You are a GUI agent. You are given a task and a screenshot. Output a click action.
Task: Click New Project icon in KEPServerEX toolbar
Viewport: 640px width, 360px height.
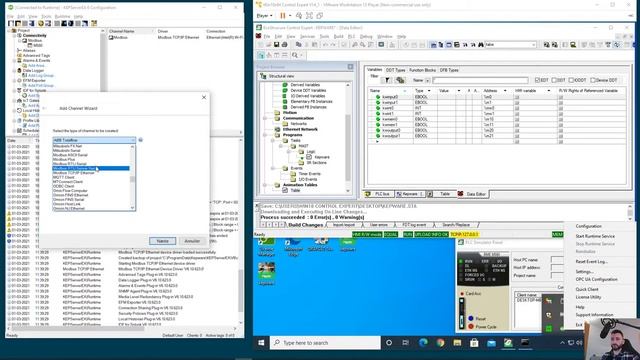click(11, 23)
